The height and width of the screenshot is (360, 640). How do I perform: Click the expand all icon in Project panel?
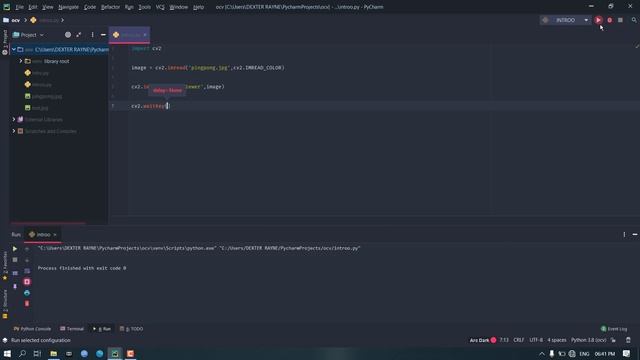(x=79, y=35)
